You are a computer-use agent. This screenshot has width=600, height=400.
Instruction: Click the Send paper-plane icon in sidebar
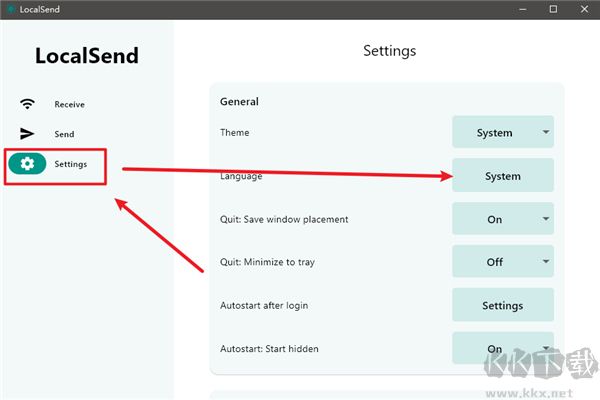(x=27, y=134)
